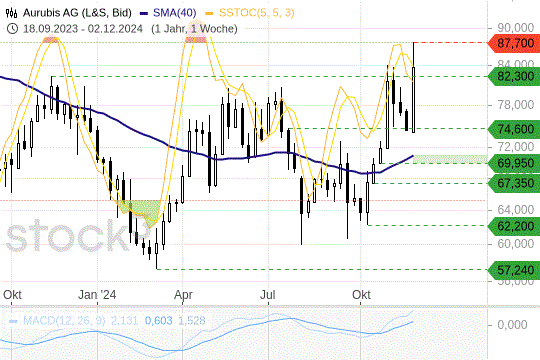Click the Apr time axis label

point(183,295)
